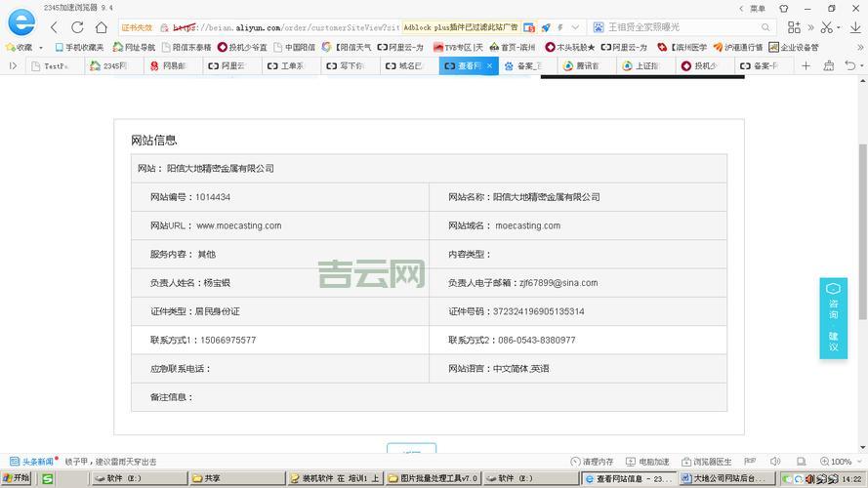
Task: Open the downloads arrow icon
Action: pos(855,27)
